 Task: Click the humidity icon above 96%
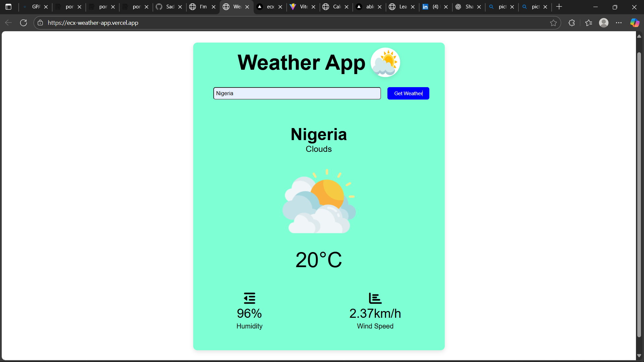249,298
